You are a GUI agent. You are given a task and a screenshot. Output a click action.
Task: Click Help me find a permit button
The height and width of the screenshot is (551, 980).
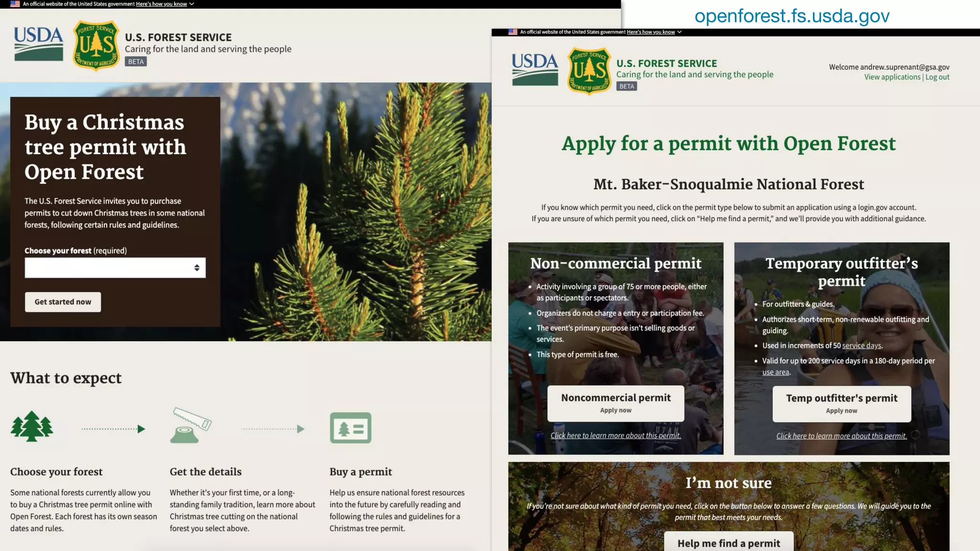(728, 543)
